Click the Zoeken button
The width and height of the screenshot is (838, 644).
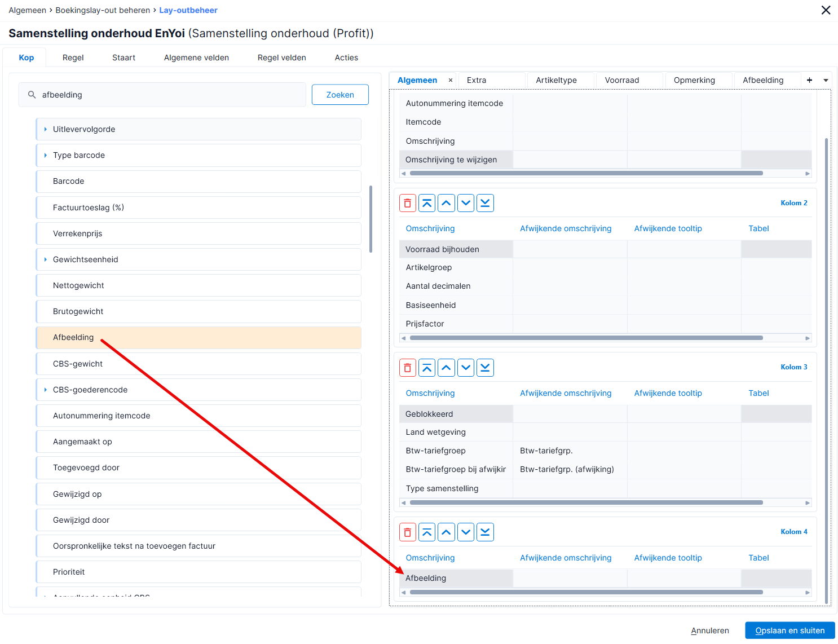pos(340,95)
